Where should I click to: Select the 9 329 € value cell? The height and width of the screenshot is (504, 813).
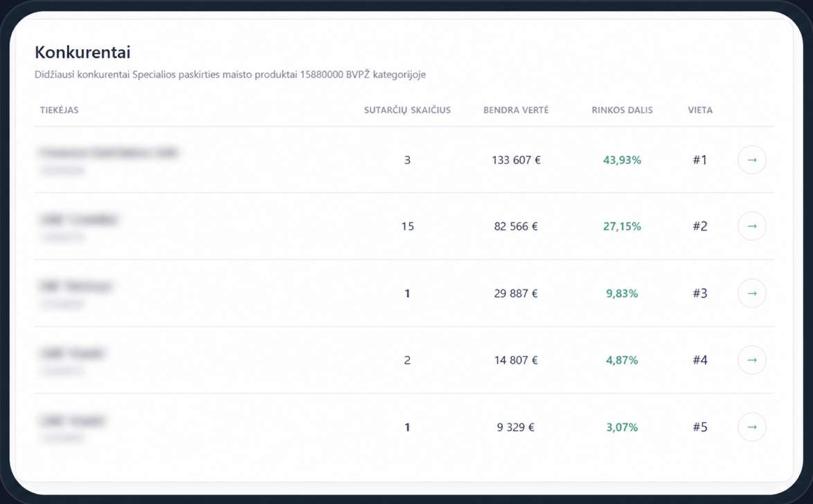coord(515,427)
